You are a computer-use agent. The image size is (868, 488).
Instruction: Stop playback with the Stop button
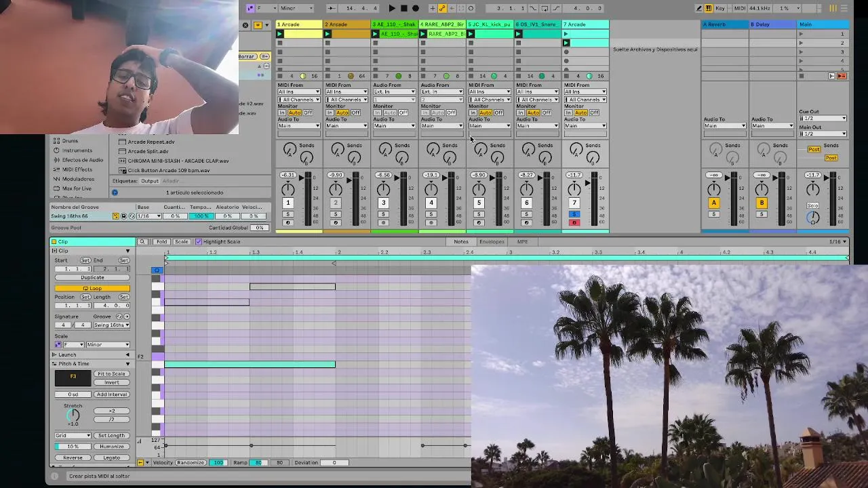coord(404,8)
